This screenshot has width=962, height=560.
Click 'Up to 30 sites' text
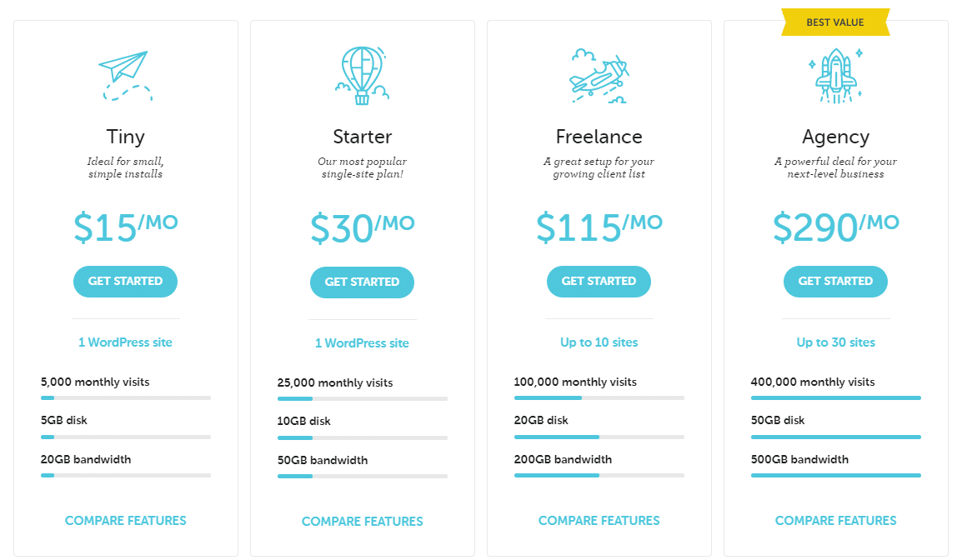coord(835,342)
